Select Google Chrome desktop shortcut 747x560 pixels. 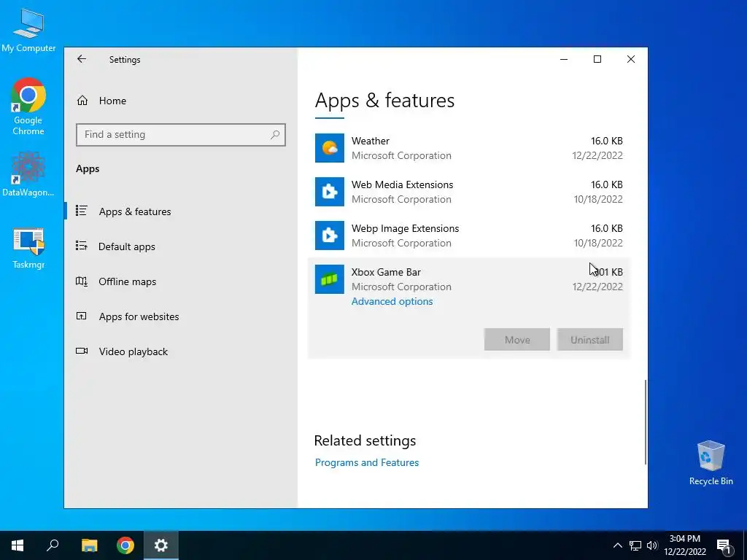click(28, 107)
